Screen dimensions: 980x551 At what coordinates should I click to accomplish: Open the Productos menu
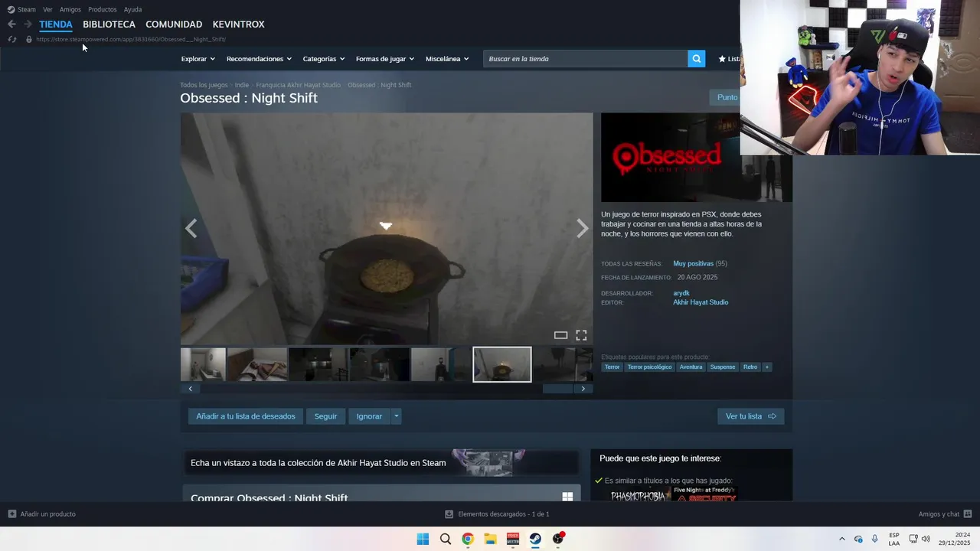102,10
